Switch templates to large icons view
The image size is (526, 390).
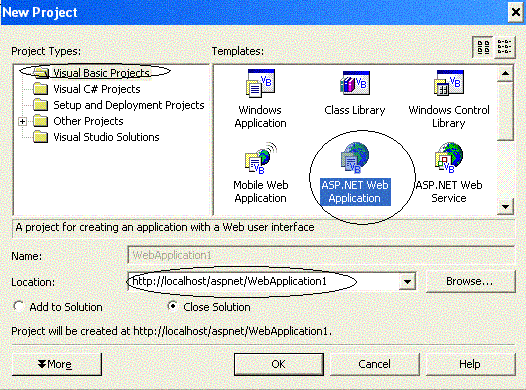tap(483, 48)
